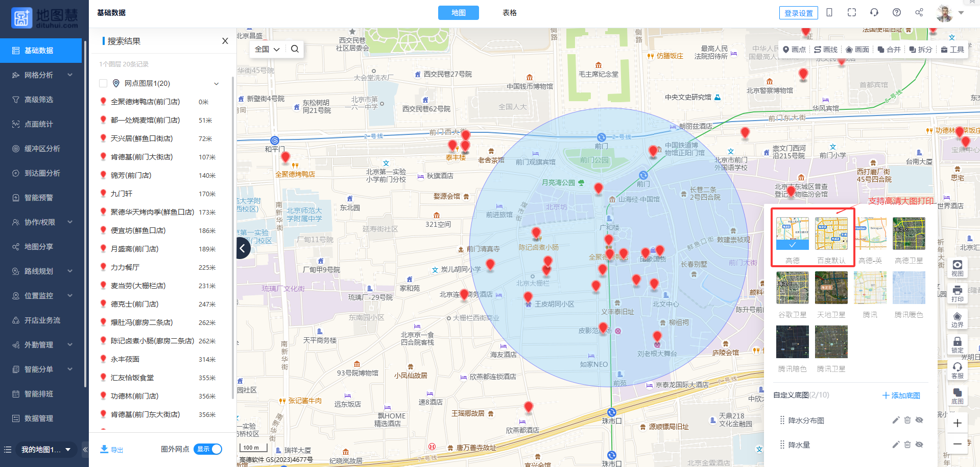This screenshot has width=980, height=467.
Task: Open the 打印 print tool
Action: click(957, 293)
